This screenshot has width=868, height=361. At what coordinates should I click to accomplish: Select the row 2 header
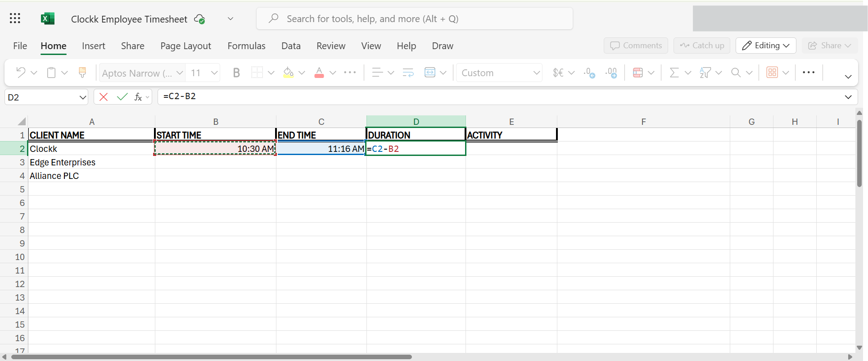[x=14, y=149]
